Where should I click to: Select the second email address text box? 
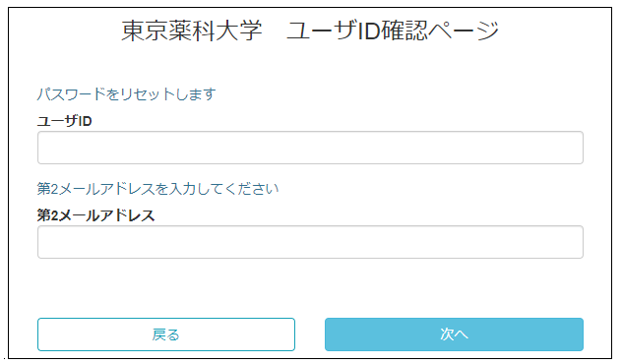coord(310,242)
